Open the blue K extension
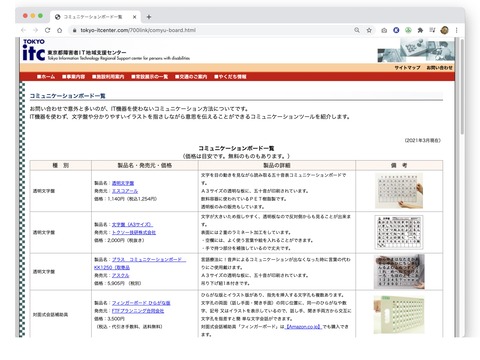480x360 pixels. pos(396,30)
